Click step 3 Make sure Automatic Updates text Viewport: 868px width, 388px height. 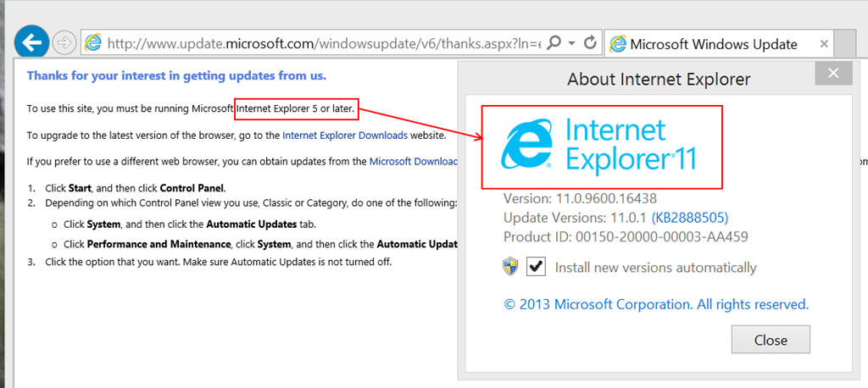coord(219,261)
